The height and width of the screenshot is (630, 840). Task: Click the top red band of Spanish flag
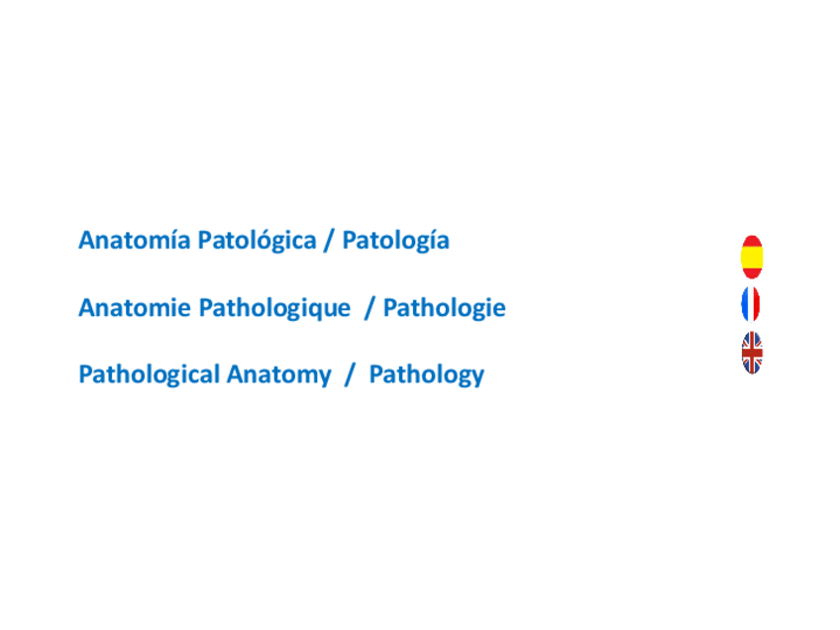(752, 242)
